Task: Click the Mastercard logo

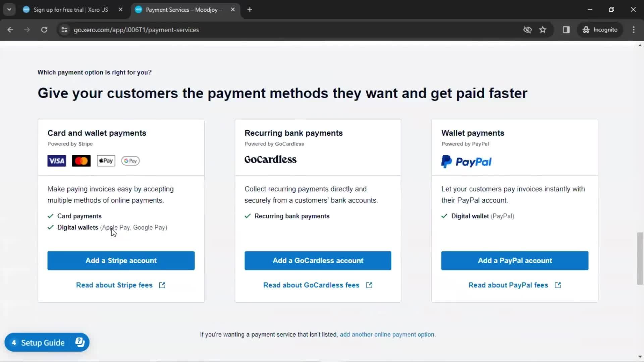Action: click(81, 161)
